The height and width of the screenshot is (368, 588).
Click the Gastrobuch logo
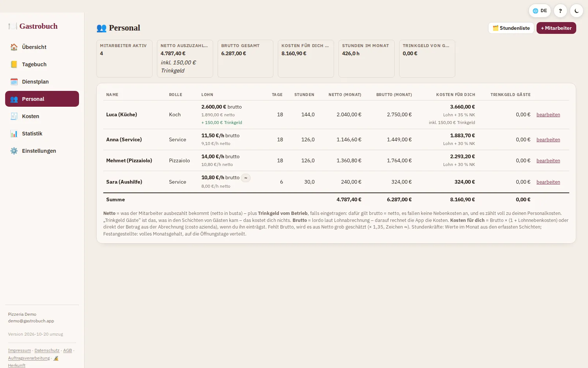click(33, 26)
